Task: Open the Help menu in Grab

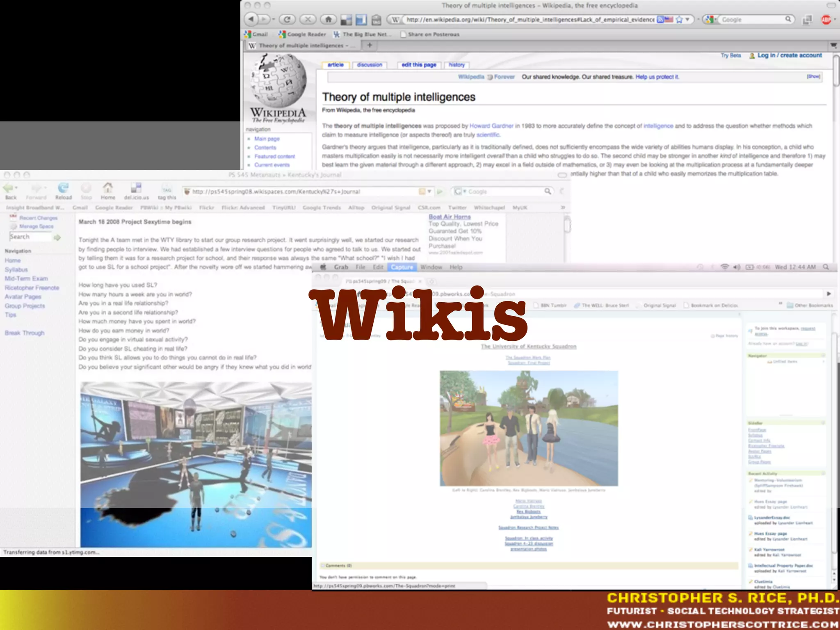Action: 456,267
